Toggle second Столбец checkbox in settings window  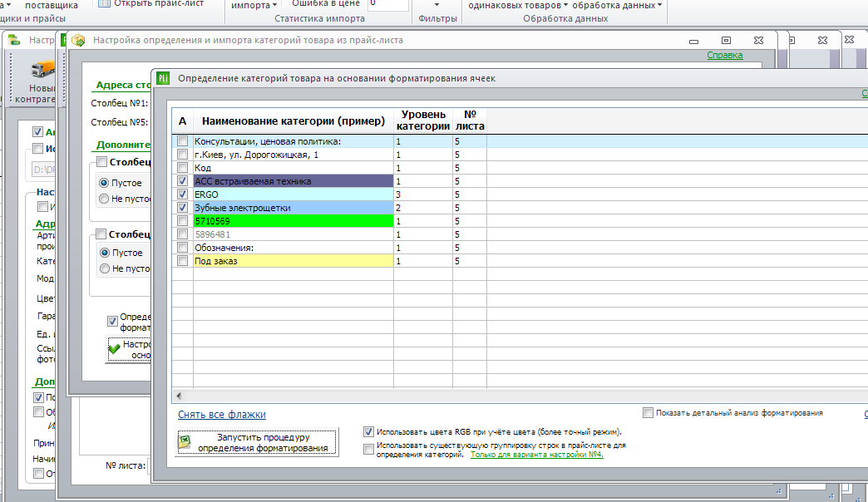point(101,234)
